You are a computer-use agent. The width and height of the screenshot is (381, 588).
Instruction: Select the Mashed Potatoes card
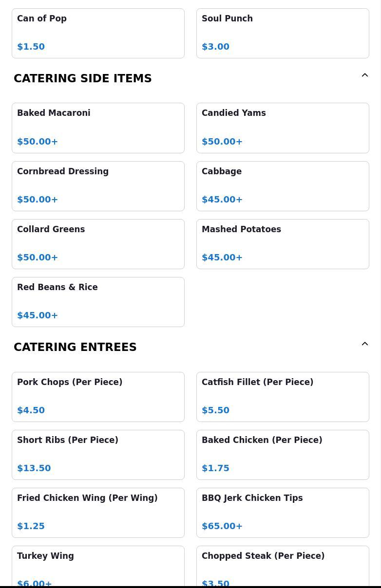click(x=283, y=244)
